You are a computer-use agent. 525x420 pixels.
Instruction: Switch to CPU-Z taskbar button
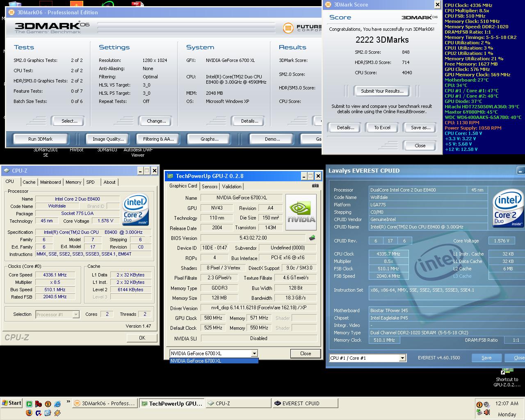click(238, 404)
